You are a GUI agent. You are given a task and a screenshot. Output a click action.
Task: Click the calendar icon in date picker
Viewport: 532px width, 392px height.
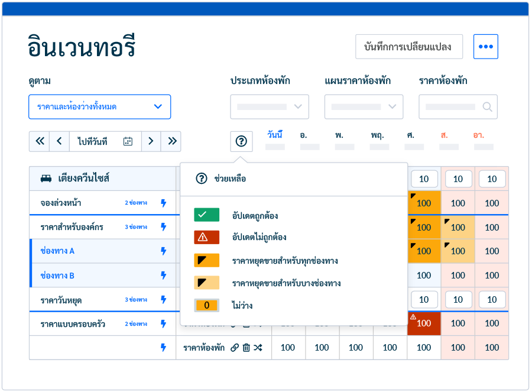[x=128, y=141]
